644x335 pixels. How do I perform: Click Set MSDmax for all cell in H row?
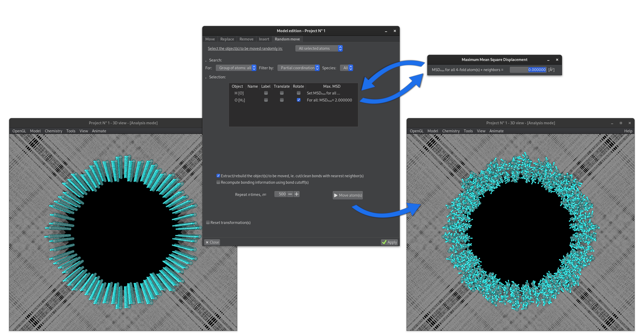(323, 93)
